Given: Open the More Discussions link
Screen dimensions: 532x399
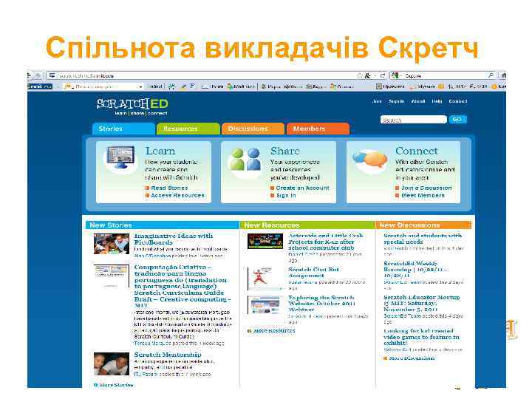Looking at the screenshot, I should (x=412, y=358).
